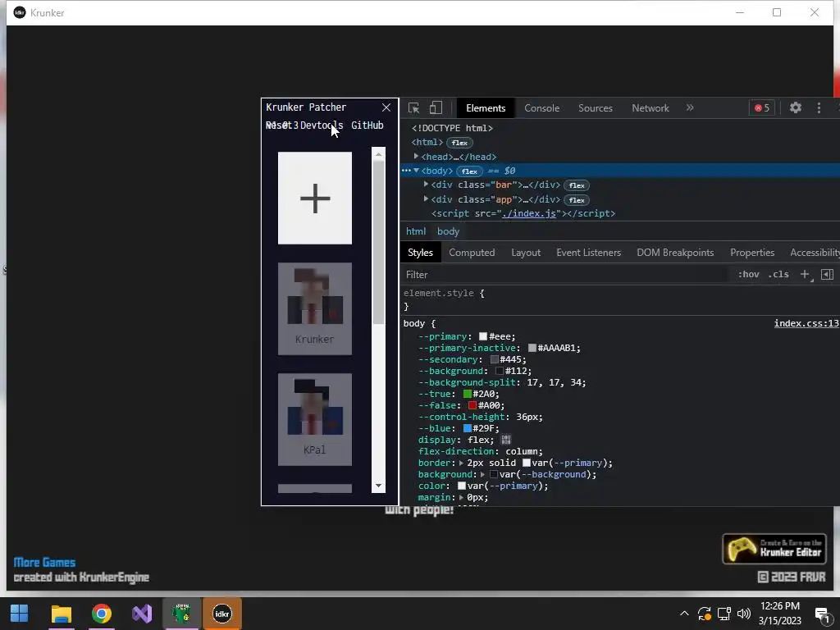The height and width of the screenshot is (630, 840).
Task: Toggle the device toolbar icon in DevTools
Action: (x=436, y=107)
